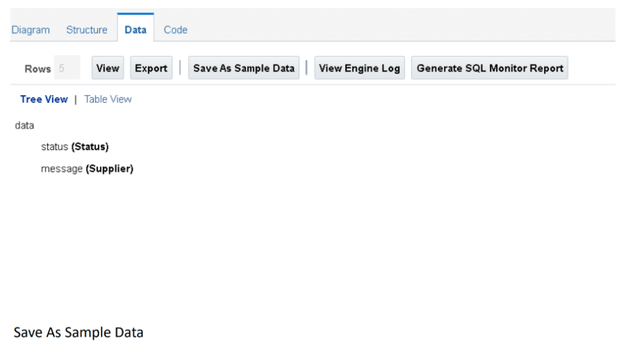Click the Rows label
This screenshot has height=358, width=644.
(x=38, y=69)
